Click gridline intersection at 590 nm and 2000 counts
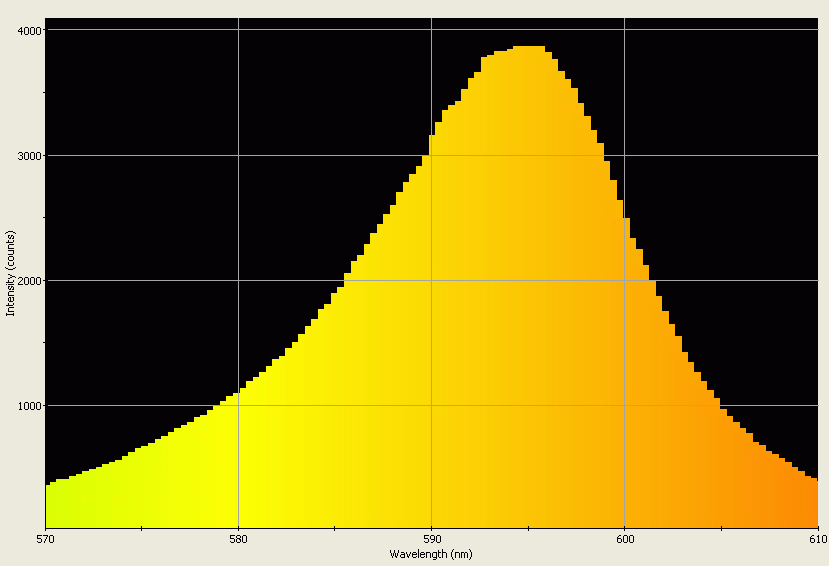 431,280
